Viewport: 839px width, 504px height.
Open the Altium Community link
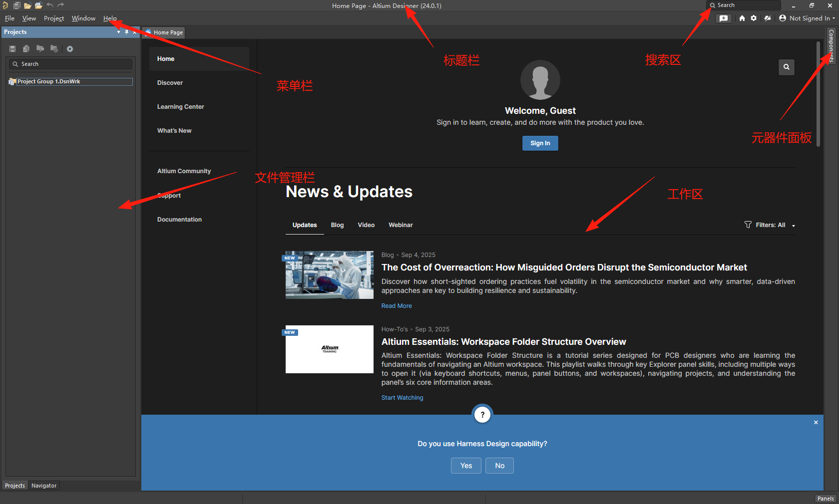184,171
